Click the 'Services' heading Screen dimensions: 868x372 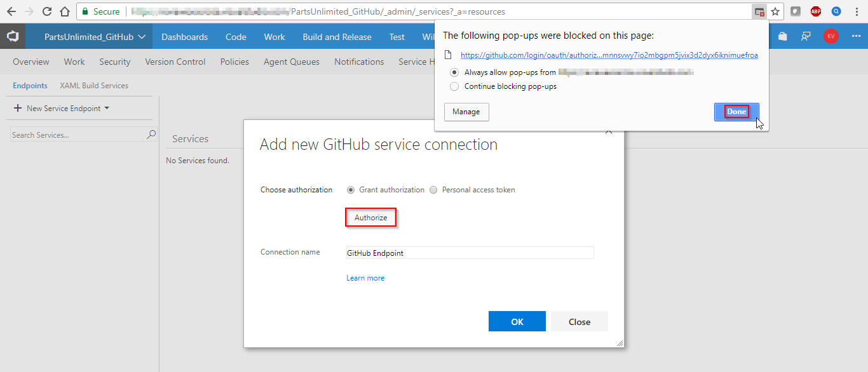click(x=190, y=138)
